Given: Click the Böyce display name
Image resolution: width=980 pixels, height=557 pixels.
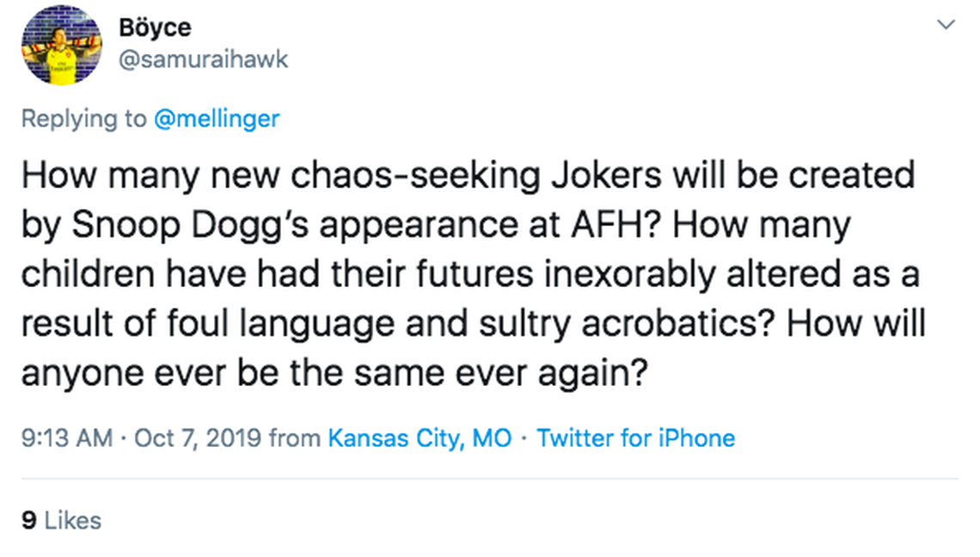Looking at the screenshot, I should (x=154, y=27).
